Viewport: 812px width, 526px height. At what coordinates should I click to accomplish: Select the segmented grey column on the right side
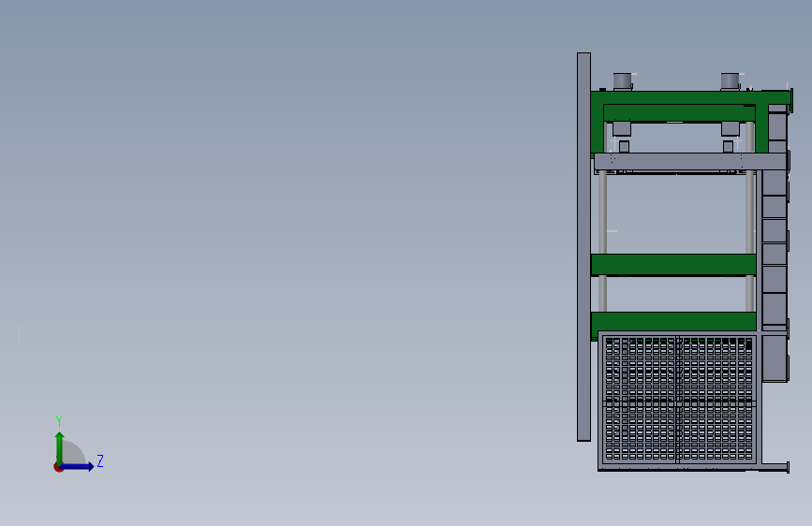click(x=775, y=243)
